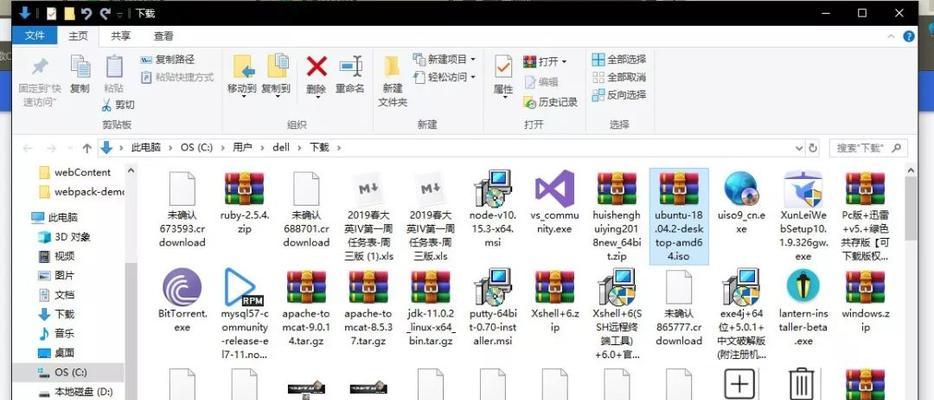Switch to the 主页 (Home) ribbon tab

tap(78, 36)
